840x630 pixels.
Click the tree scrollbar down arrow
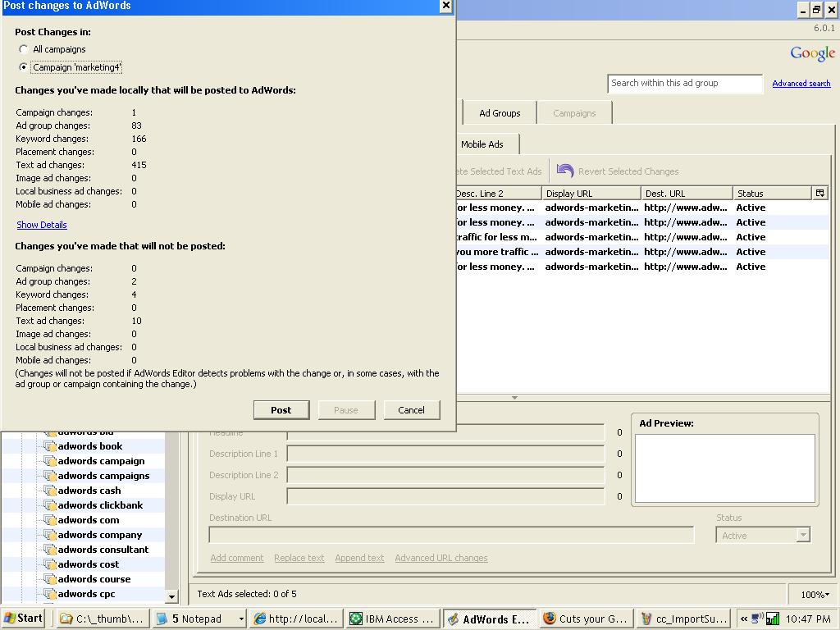171,596
